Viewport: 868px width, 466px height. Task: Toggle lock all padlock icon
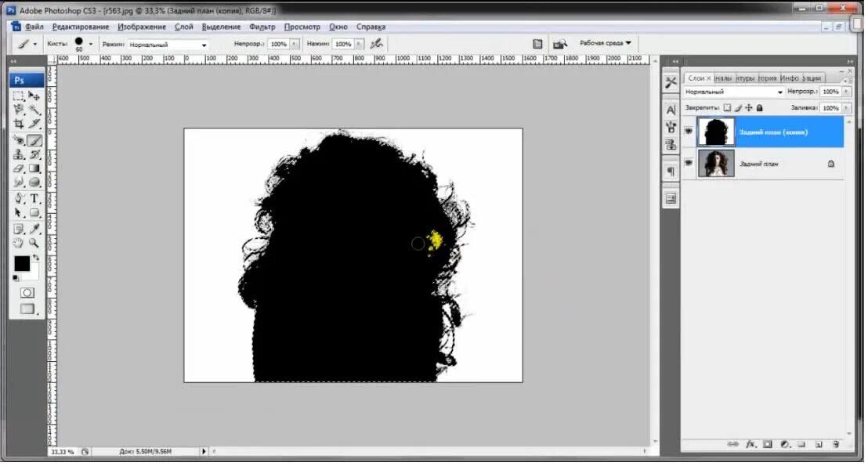coord(760,108)
